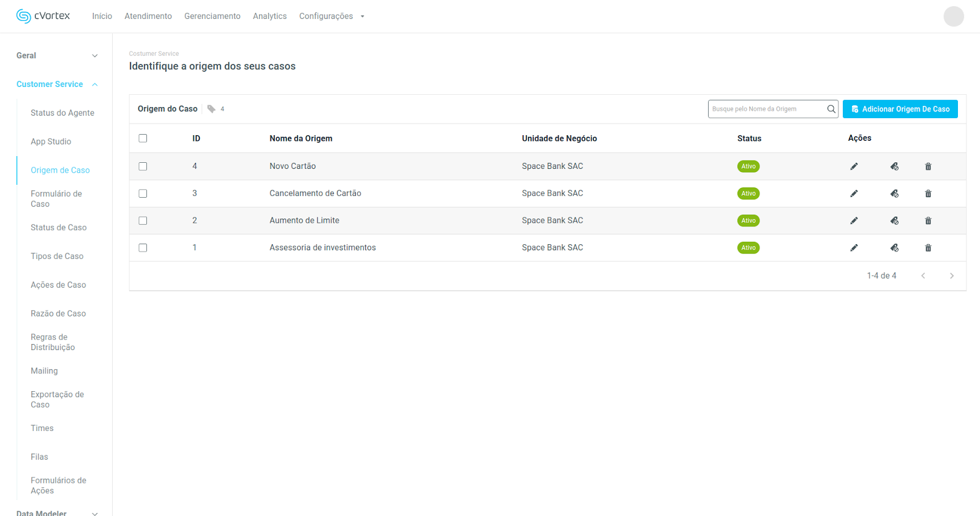Open the ID 1 link
The height and width of the screenshot is (516, 980).
point(195,248)
